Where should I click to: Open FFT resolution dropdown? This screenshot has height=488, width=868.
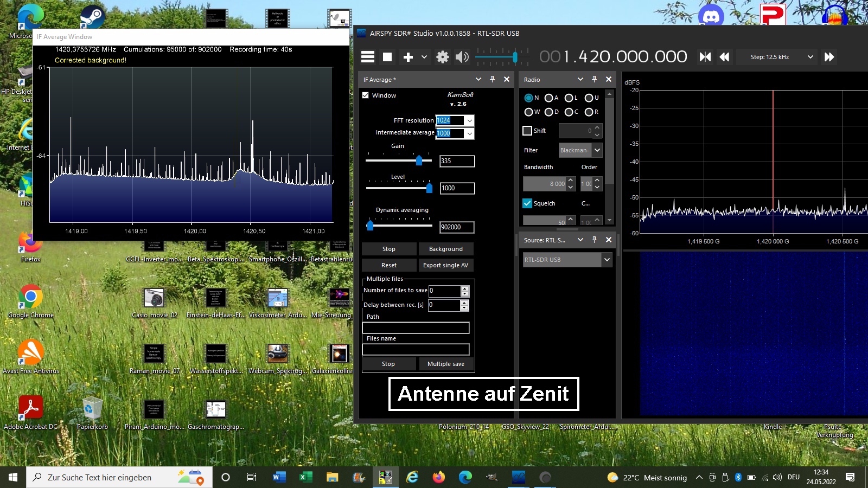click(x=470, y=120)
